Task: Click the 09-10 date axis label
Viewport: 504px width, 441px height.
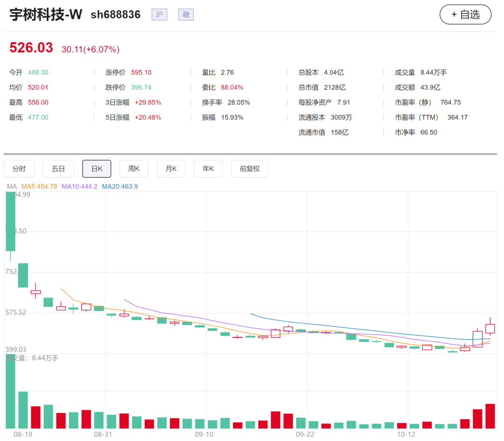Action: pyautogui.click(x=204, y=434)
